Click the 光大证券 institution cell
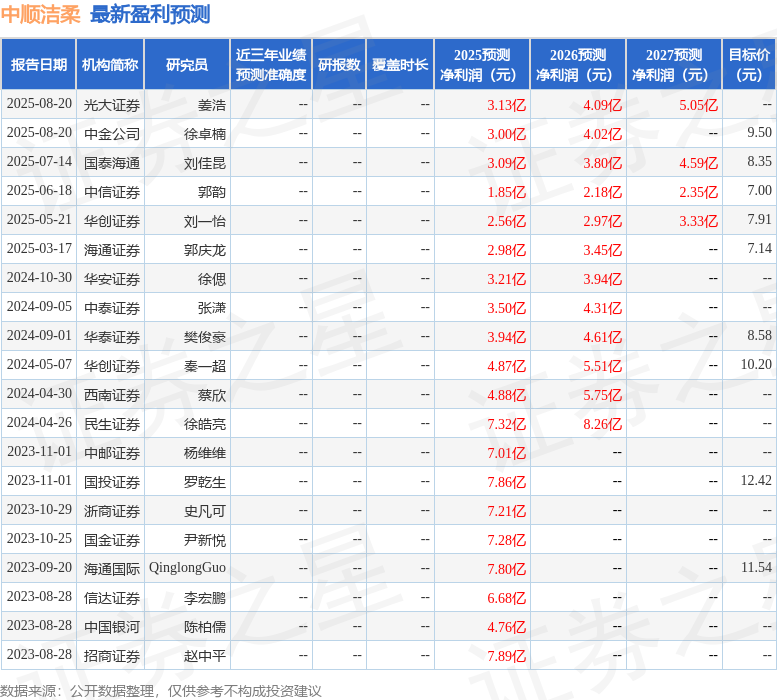 coord(112,105)
